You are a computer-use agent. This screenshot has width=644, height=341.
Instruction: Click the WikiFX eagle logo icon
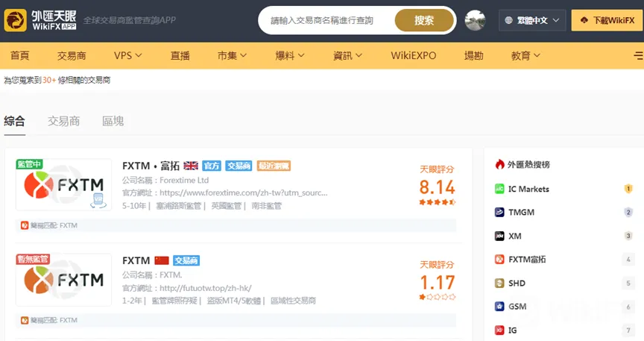15,20
